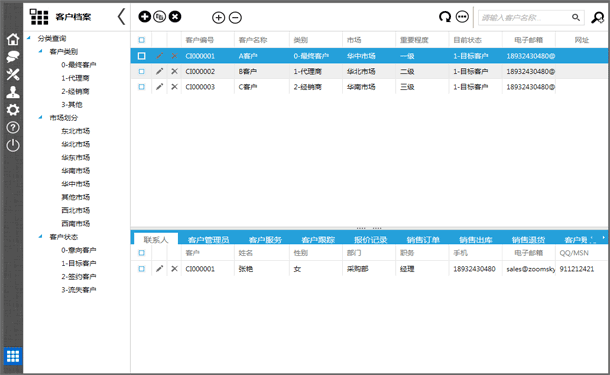
Task: Check the box for customer CI000001
Action: coord(142,56)
